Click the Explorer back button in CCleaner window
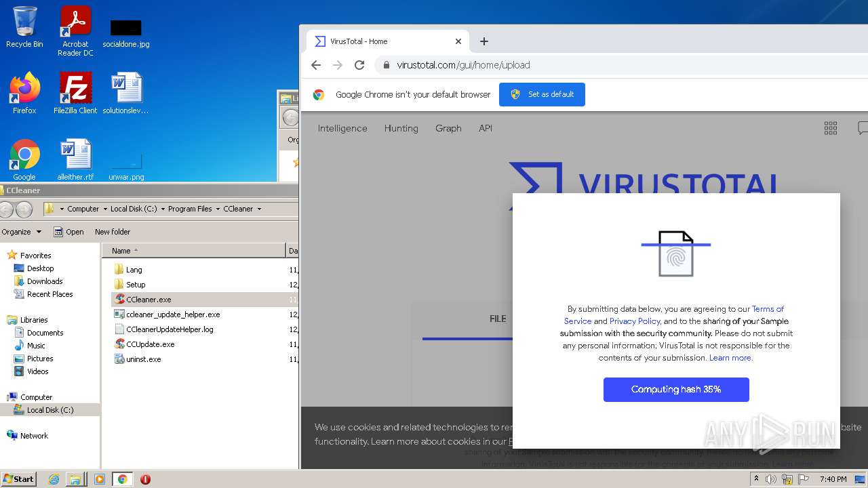This screenshot has width=868, height=488. 7,209
